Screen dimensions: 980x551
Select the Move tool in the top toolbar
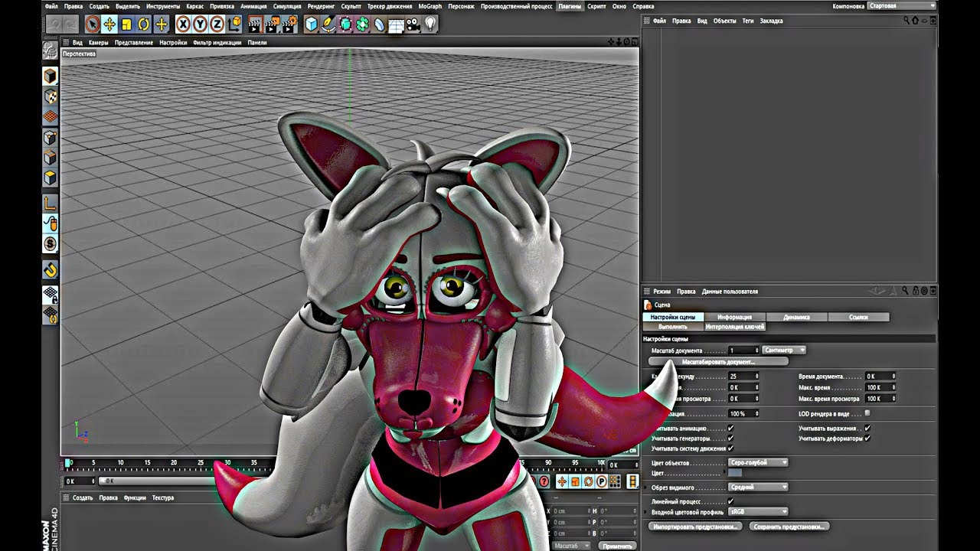[x=109, y=24]
